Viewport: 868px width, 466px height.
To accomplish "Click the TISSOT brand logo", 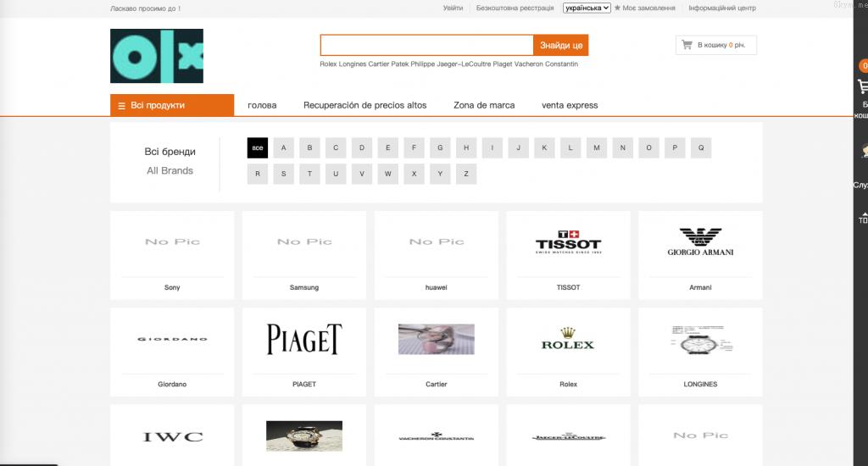I will click(x=568, y=242).
